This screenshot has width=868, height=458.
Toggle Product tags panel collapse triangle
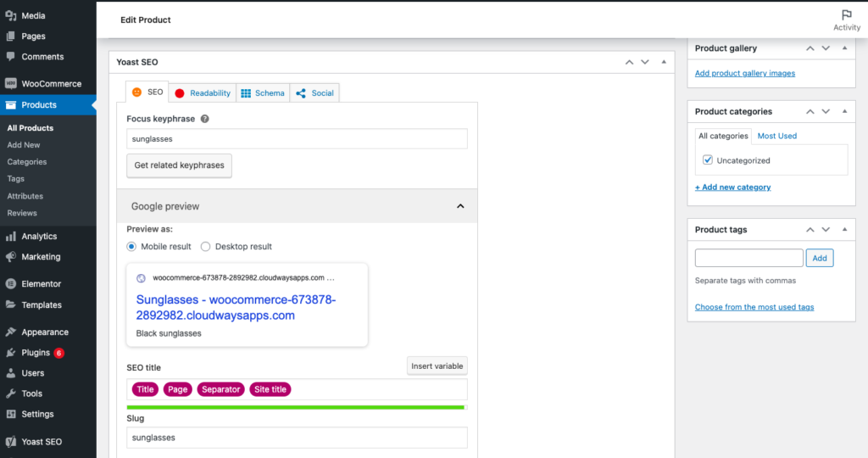tap(845, 229)
